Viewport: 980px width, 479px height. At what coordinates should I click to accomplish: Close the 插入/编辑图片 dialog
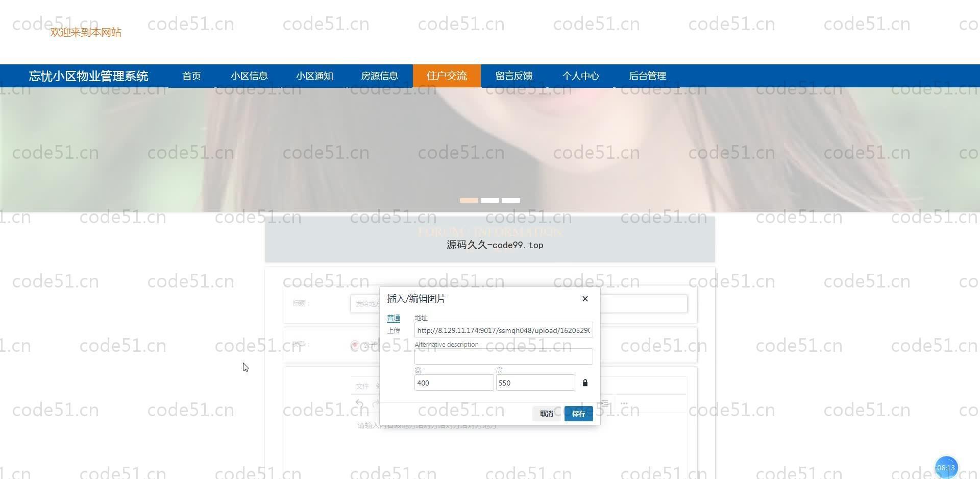click(585, 299)
